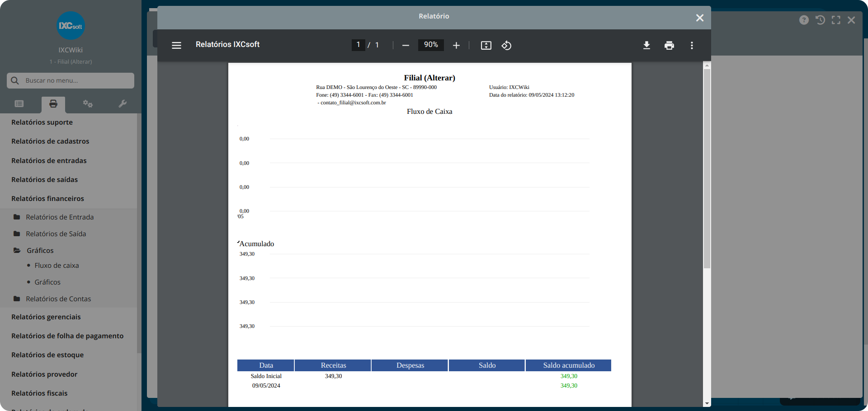
Task: Click the page number field
Action: pos(358,45)
